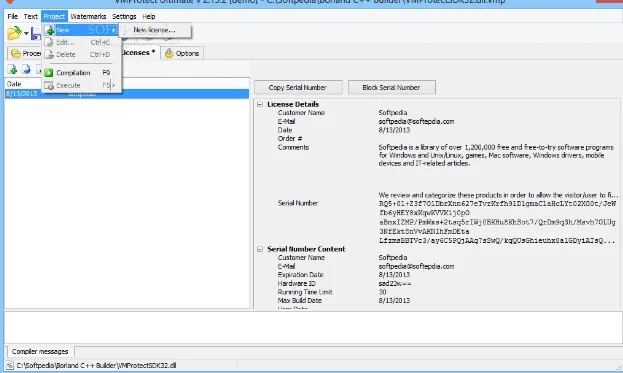
Task: Click Execute in Project menu
Action: tap(81, 85)
